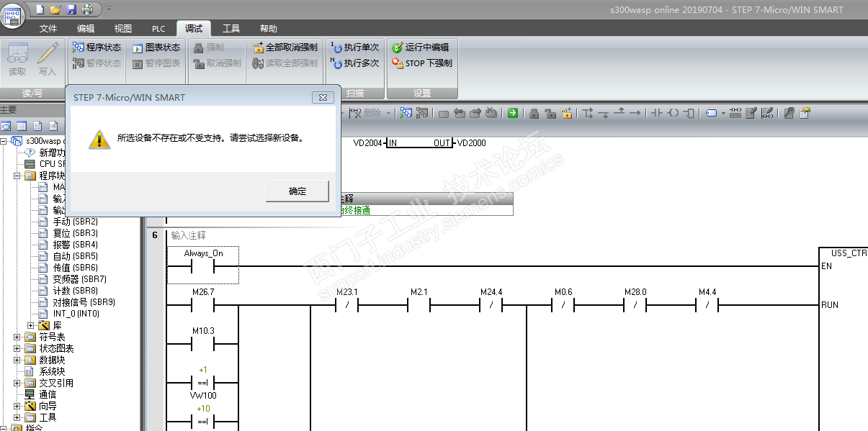The width and height of the screenshot is (868, 431).
Task: Switch to the 视图 ribbon tab
Action: tap(123, 29)
